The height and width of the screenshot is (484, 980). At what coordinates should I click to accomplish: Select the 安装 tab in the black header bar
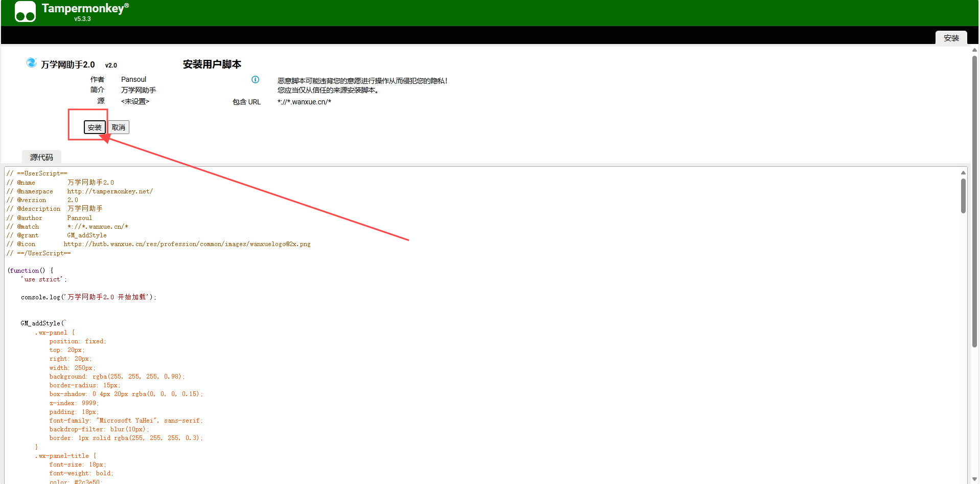click(x=951, y=38)
